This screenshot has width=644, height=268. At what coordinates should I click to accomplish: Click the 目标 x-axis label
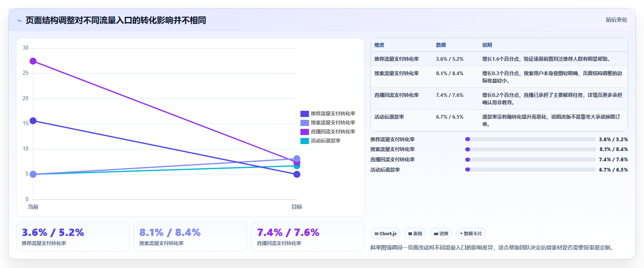pos(297,207)
